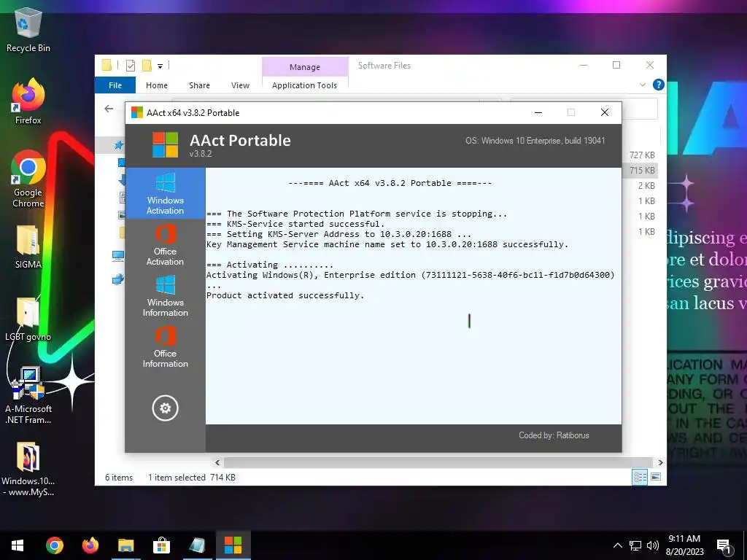Click 715 KB selected row in Explorer
Screen dimensions: 747x560
[642, 170]
